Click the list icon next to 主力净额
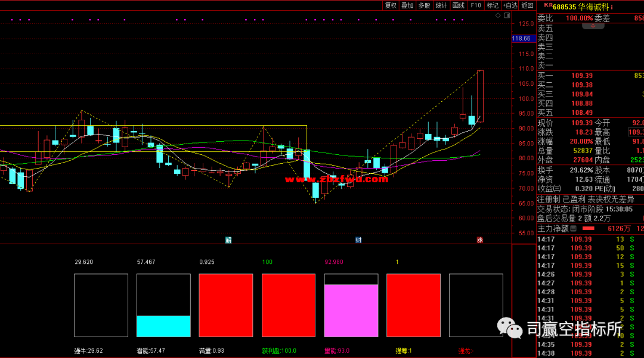 tap(574, 228)
